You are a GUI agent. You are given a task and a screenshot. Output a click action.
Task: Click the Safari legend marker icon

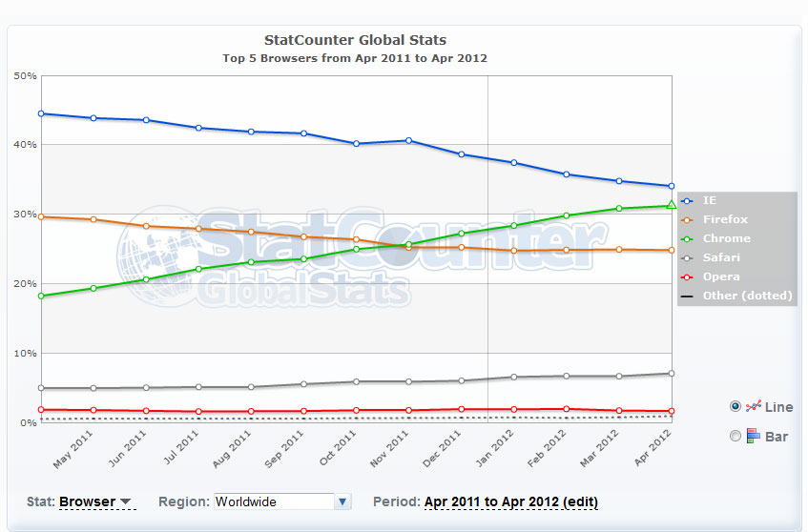click(x=687, y=257)
